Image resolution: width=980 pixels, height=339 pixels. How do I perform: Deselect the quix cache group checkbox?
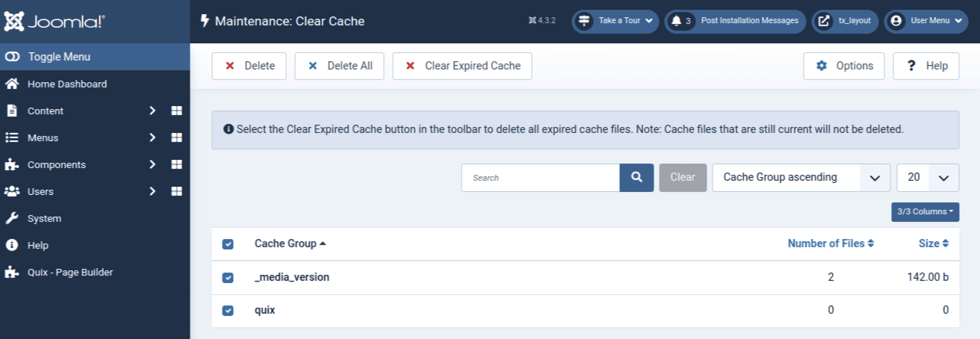point(228,311)
